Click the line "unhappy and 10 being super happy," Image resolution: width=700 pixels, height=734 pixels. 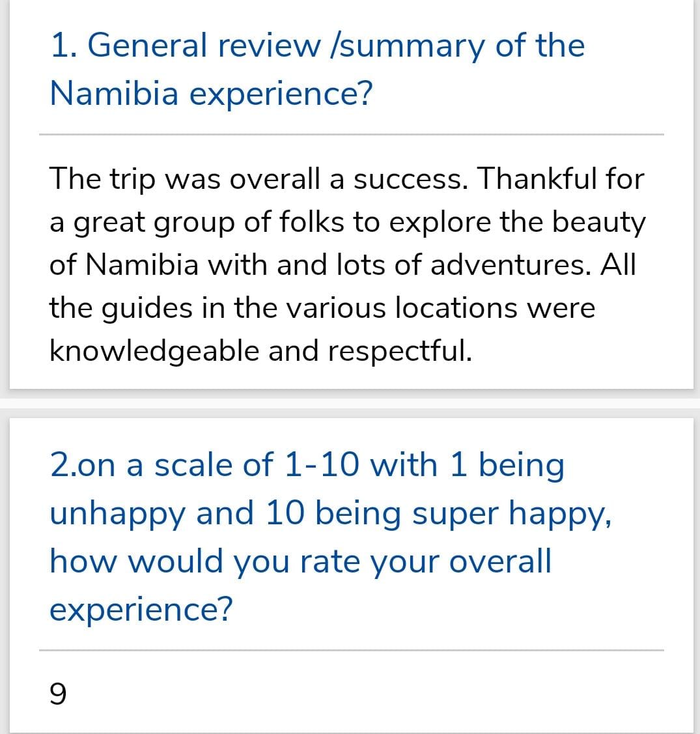point(330,513)
